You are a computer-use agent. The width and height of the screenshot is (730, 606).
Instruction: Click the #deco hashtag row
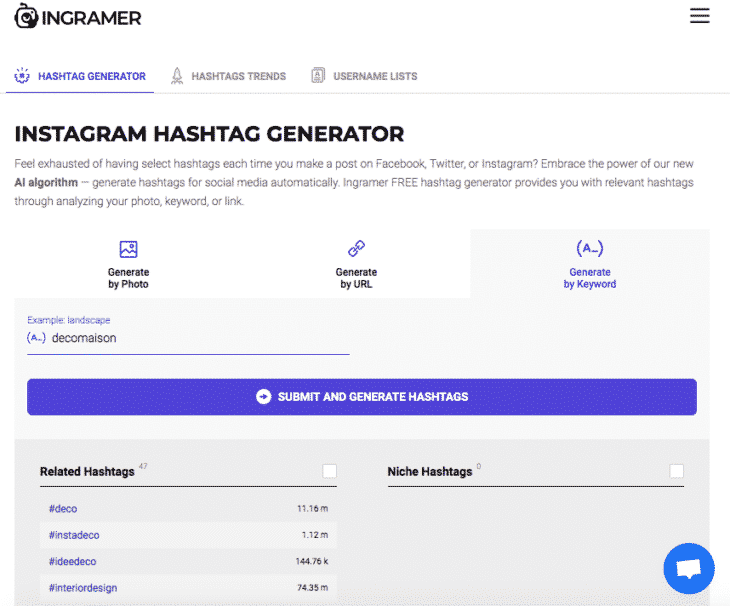[188, 509]
